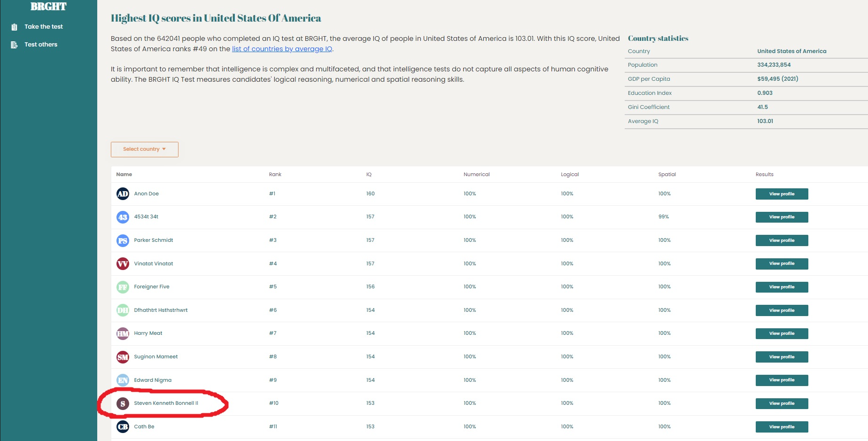View profile of Anon Doe
The width and height of the screenshot is (868, 441).
pos(782,194)
